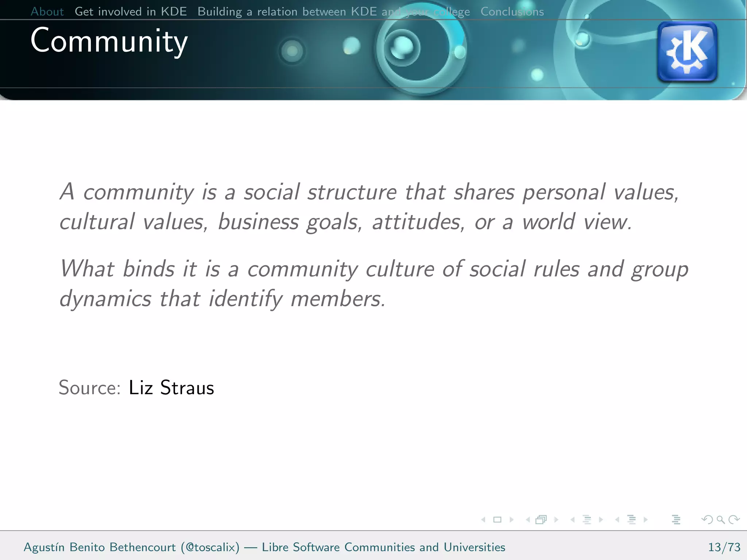Go to next slide arrow
Screen dimensions: 747x560
pyautogui.click(x=512, y=520)
